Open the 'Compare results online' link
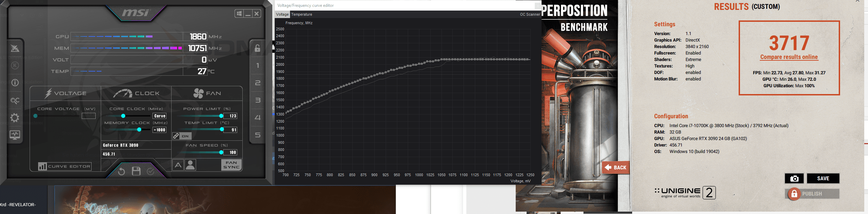The width and height of the screenshot is (868, 214). tap(789, 57)
